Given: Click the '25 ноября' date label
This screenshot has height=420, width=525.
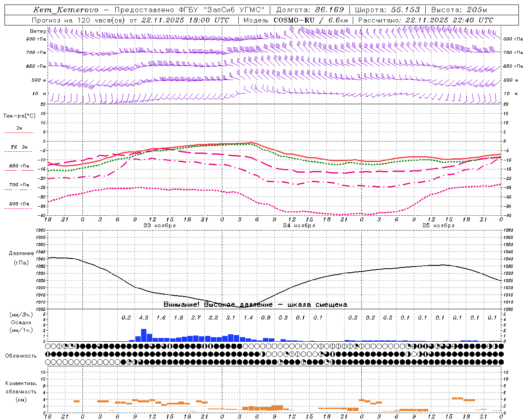Looking at the screenshot, I should point(438,226).
